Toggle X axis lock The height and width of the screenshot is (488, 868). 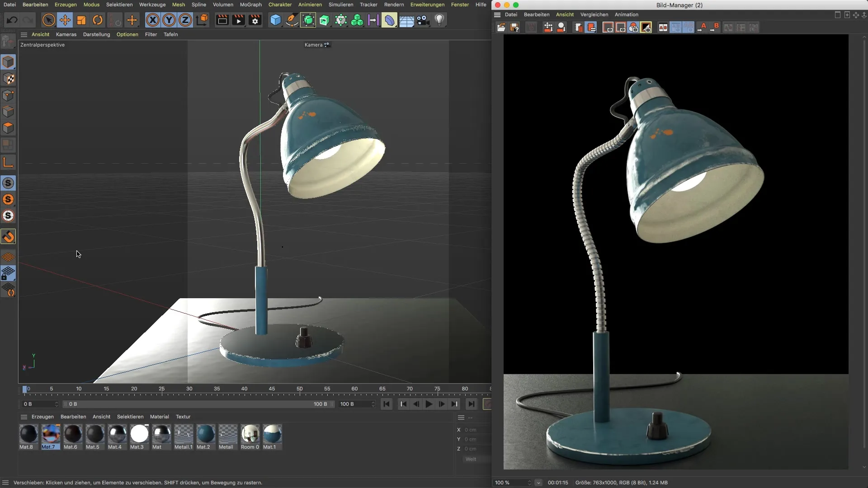pos(153,20)
